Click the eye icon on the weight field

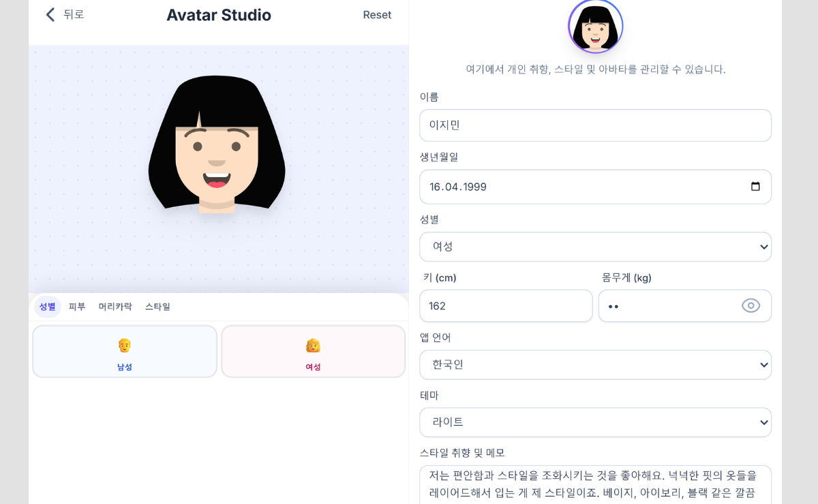751,306
